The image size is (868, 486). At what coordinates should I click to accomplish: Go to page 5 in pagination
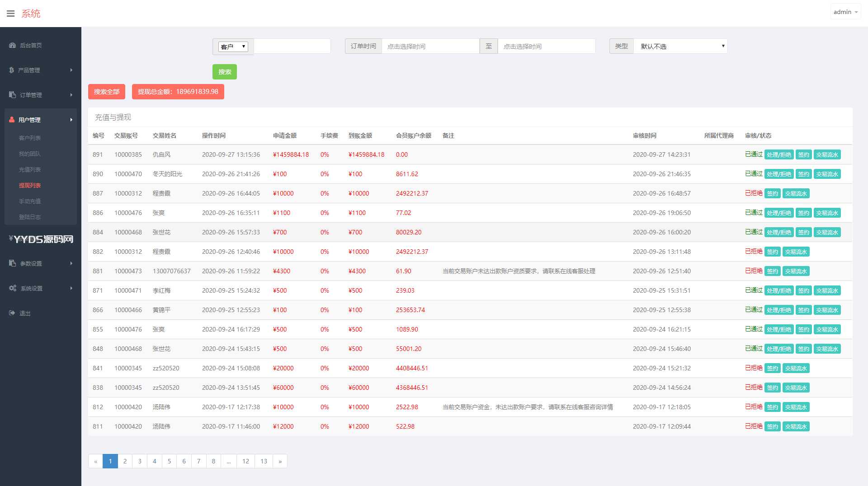coord(169,461)
